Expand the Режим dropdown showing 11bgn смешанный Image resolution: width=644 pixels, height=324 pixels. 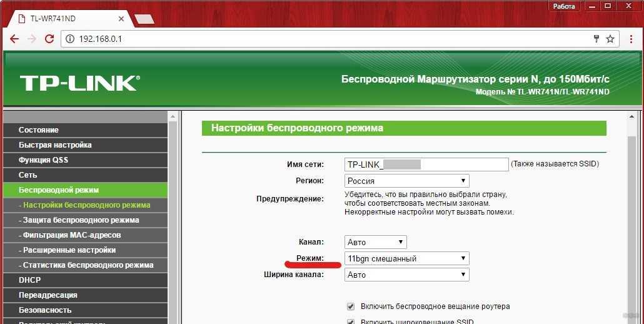tap(406, 258)
